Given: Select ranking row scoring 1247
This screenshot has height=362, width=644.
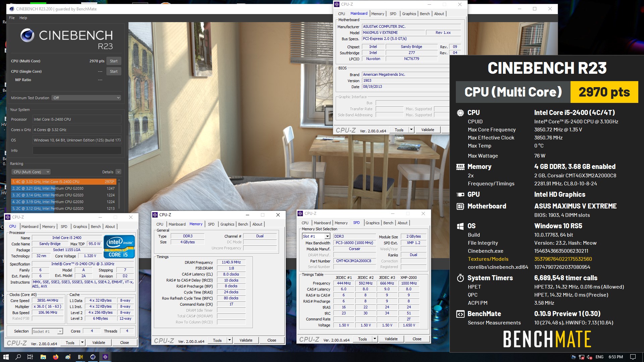Looking at the screenshot, I should pyautogui.click(x=64, y=188).
